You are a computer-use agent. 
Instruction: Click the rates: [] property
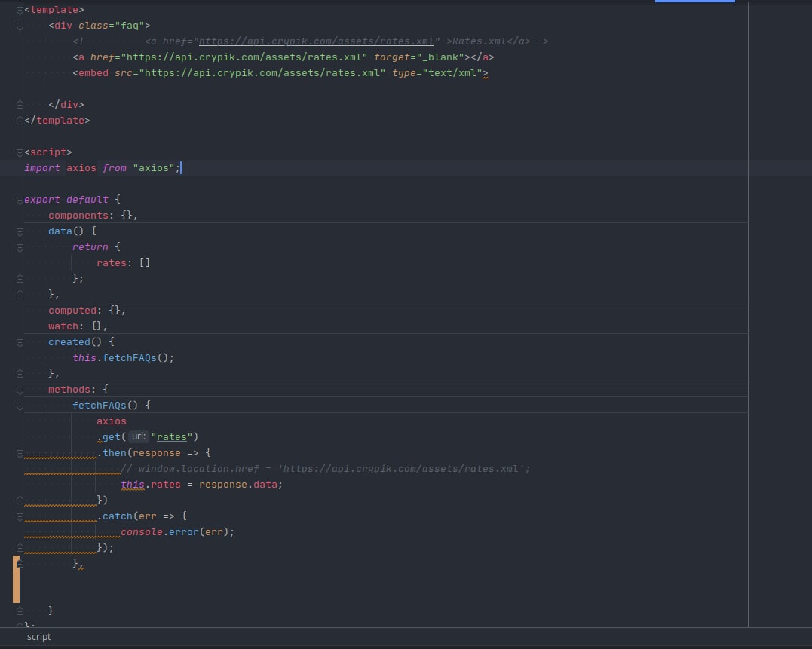pos(123,263)
